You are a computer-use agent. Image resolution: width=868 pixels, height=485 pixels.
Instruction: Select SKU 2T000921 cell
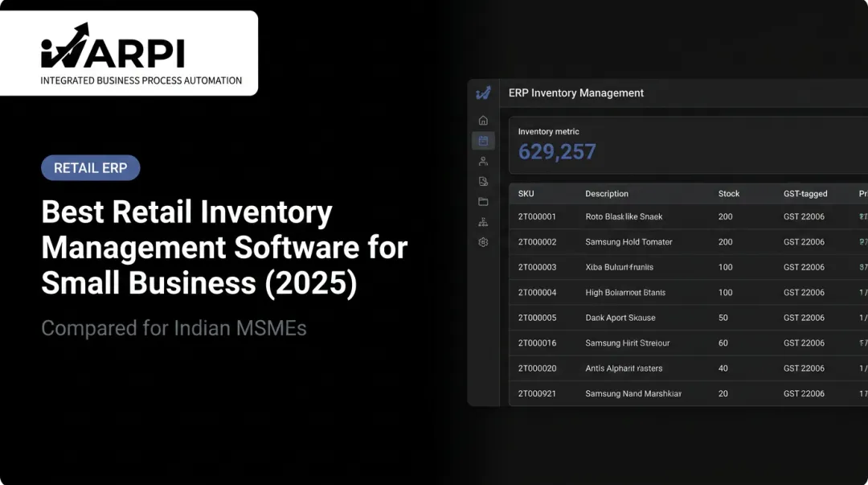[x=537, y=393]
